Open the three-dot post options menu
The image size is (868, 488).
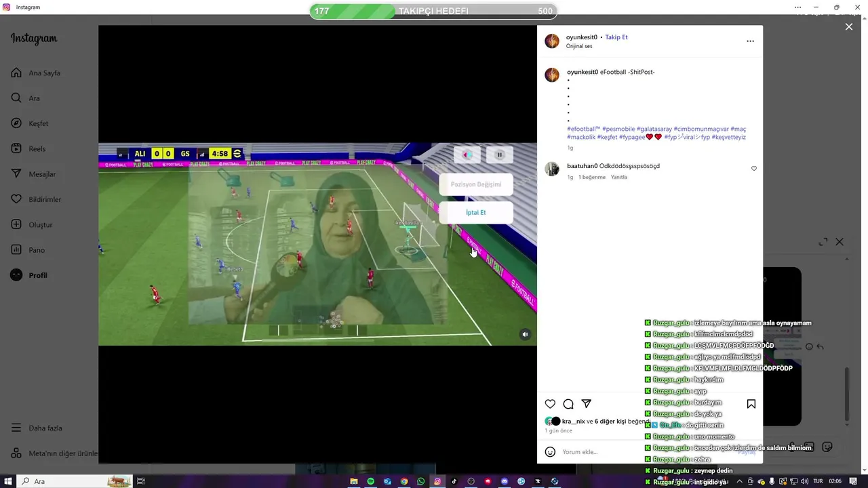pyautogui.click(x=750, y=41)
